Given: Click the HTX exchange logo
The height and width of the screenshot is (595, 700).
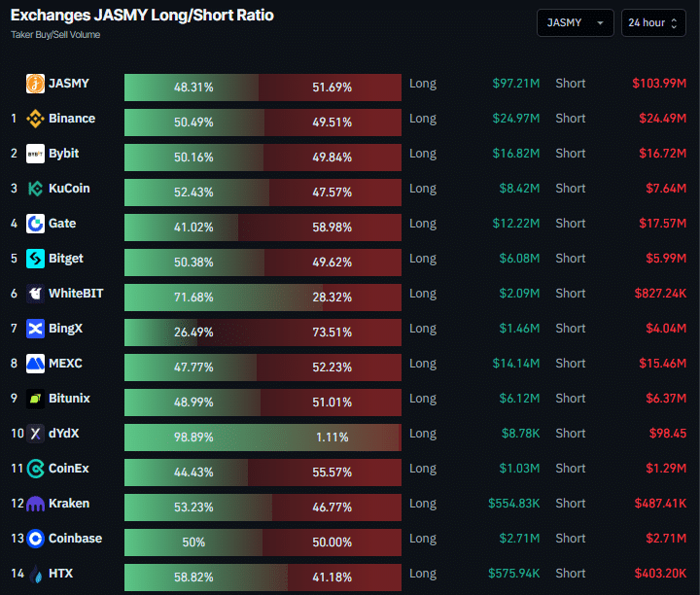Looking at the screenshot, I should click(35, 574).
